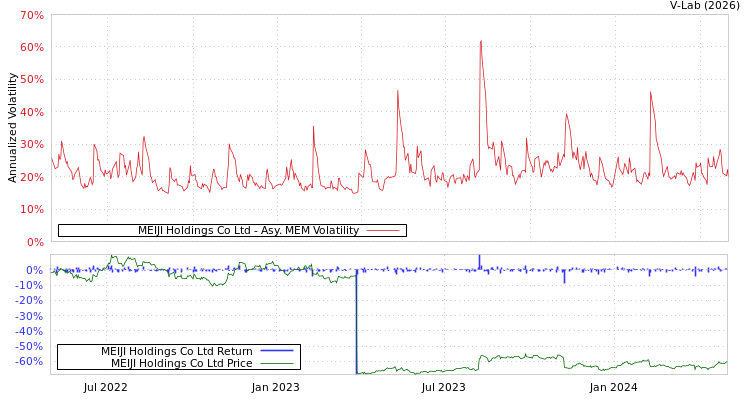Click the 20% red axis label
The width and height of the screenshot is (750, 400).
(32, 177)
